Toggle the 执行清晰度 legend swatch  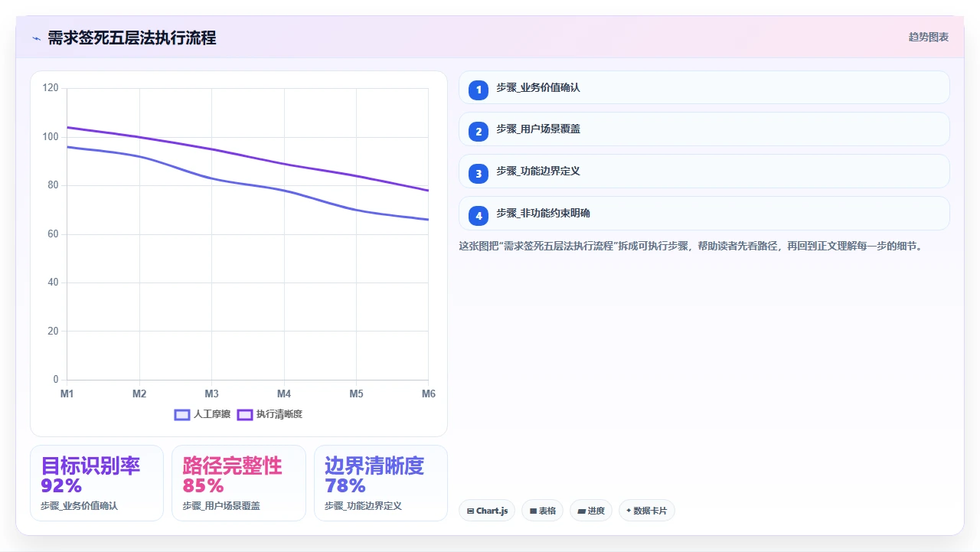[245, 414]
